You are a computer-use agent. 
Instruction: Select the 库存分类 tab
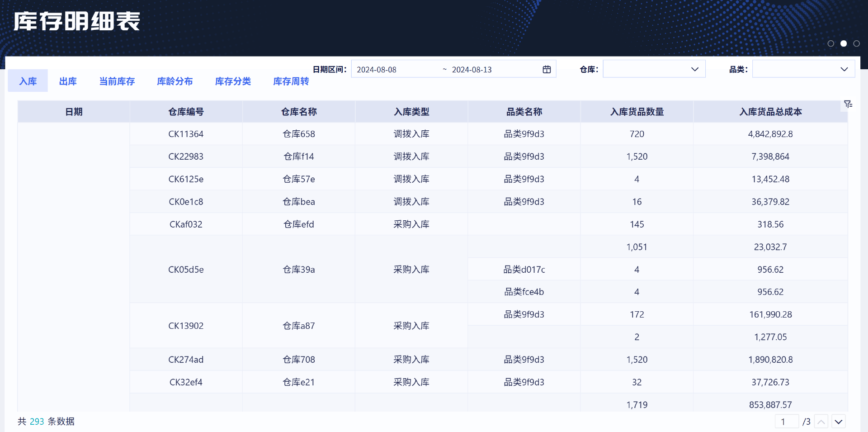tap(233, 81)
